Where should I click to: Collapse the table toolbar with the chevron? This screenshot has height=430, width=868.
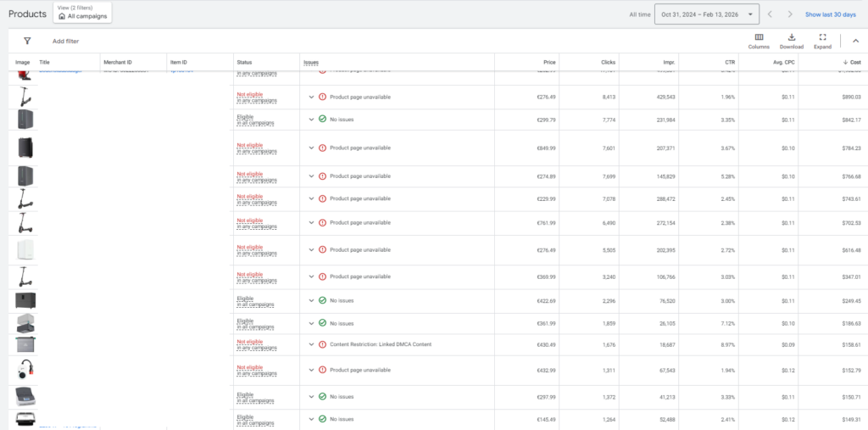point(854,41)
